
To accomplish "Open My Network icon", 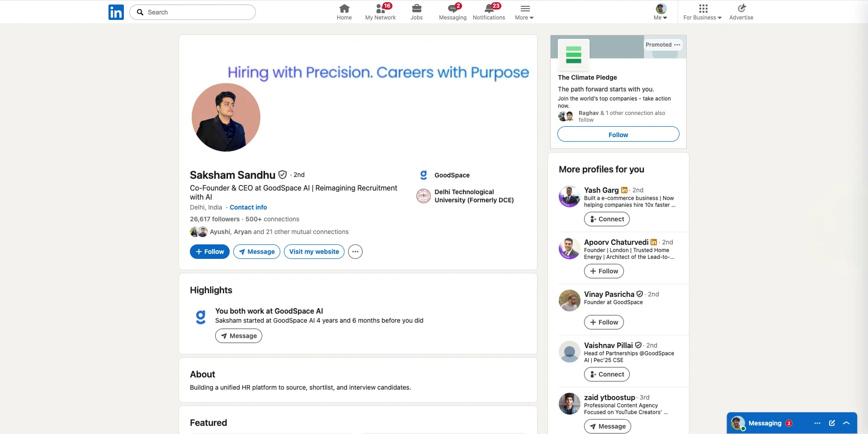I will (380, 12).
